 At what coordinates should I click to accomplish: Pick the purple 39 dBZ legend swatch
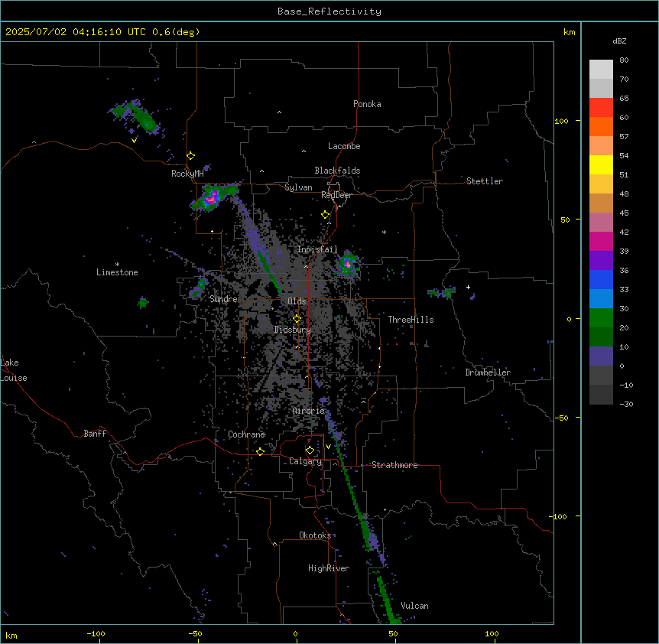point(601,261)
